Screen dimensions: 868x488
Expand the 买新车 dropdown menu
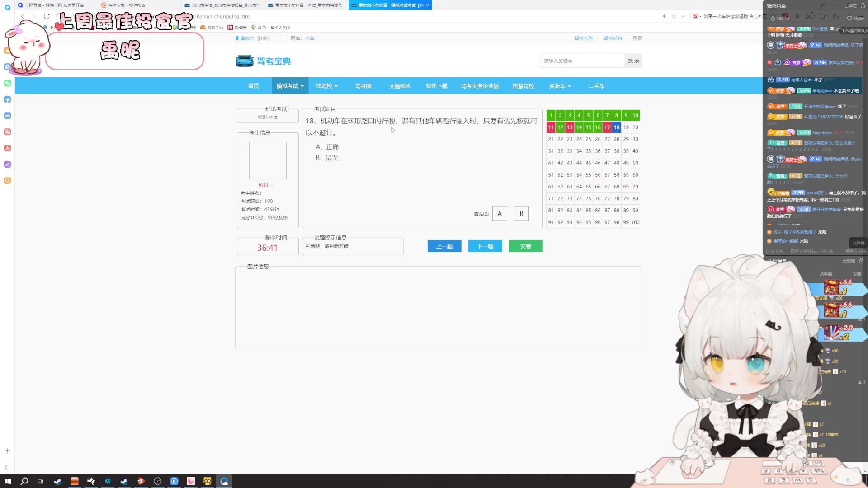point(560,86)
